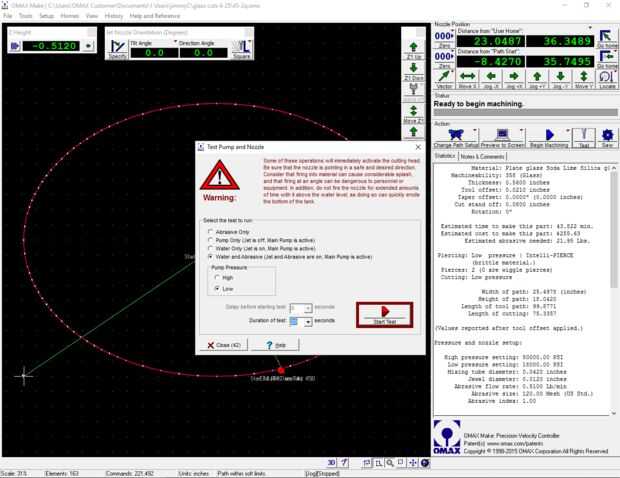Open Help and Reference menu
The height and width of the screenshot is (478, 620).
[x=155, y=16]
